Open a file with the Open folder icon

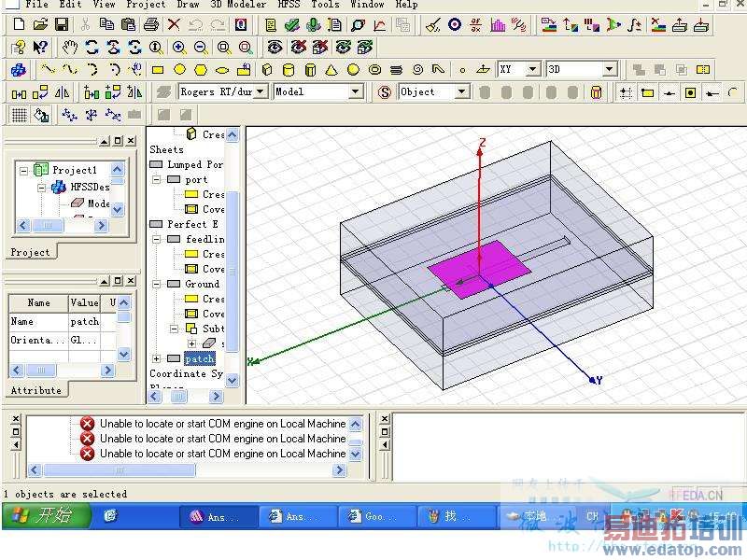click(x=40, y=24)
